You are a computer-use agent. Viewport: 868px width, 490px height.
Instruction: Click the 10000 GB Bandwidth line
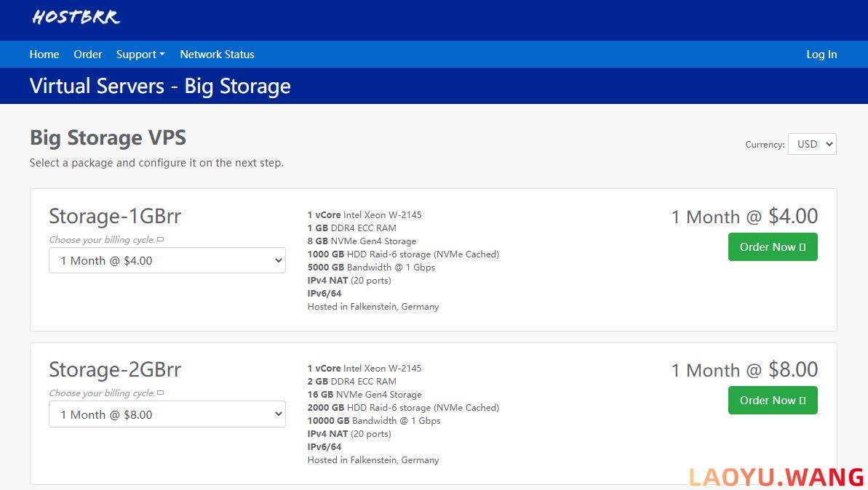pos(374,421)
